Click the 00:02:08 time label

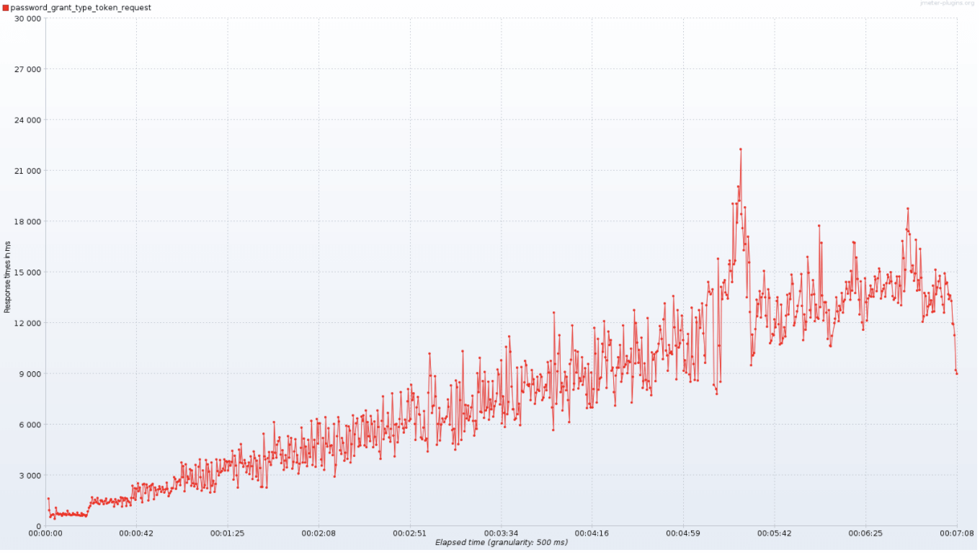pos(318,533)
